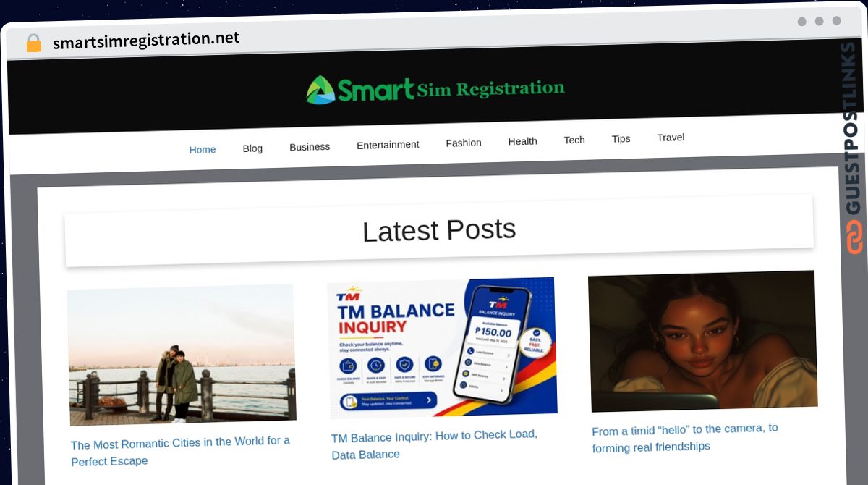Open the woman's portrait post thumbnail
This screenshot has height=485, width=868.
pos(702,341)
